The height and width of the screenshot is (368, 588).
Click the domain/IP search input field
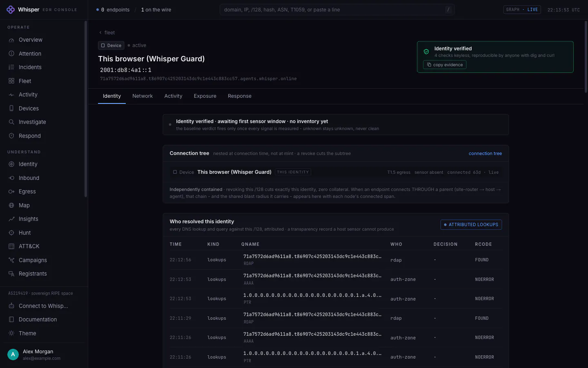point(337,10)
